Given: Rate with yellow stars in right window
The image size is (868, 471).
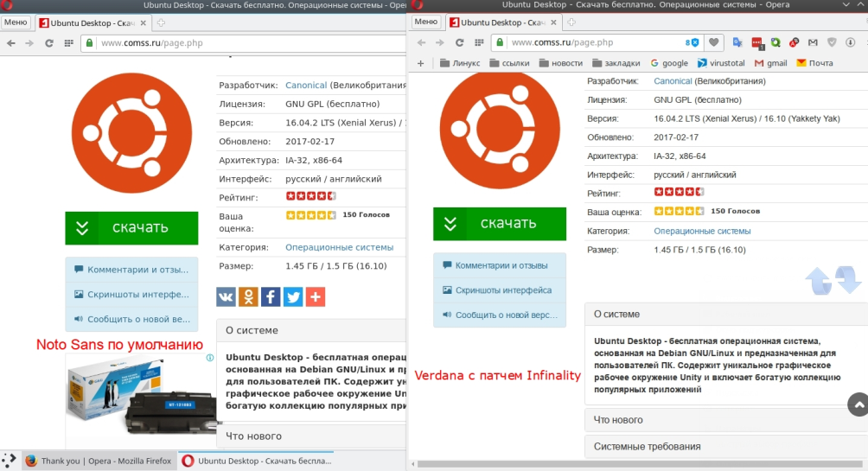Looking at the screenshot, I should click(679, 211).
